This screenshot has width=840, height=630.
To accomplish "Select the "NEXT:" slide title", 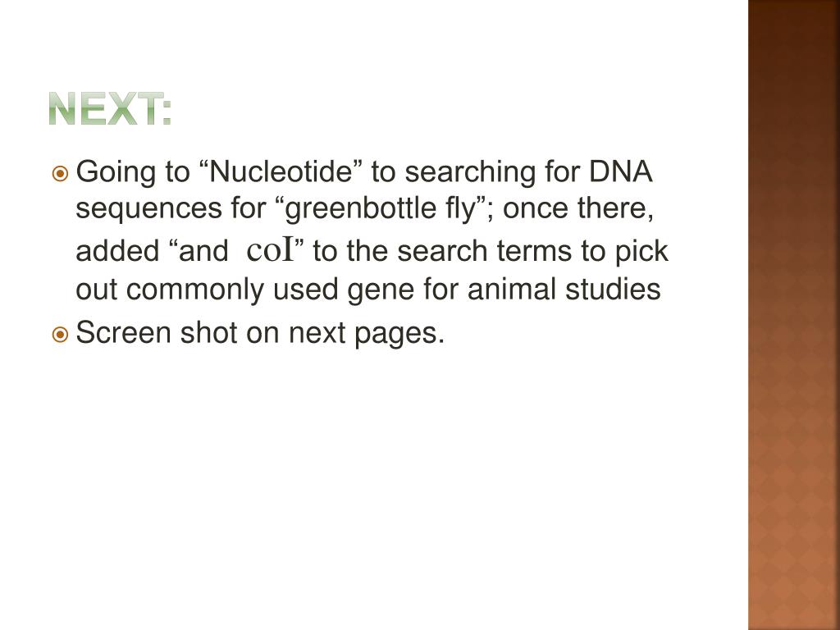I will point(110,109).
